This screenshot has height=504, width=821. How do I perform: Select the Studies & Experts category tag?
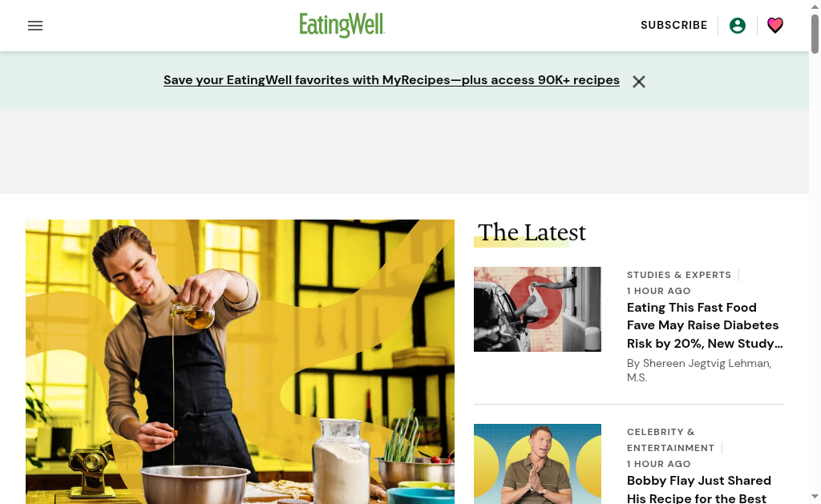[678, 275]
